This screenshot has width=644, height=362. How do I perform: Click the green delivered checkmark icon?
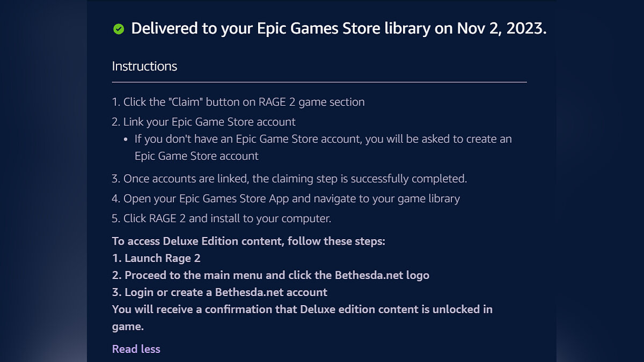click(x=119, y=29)
